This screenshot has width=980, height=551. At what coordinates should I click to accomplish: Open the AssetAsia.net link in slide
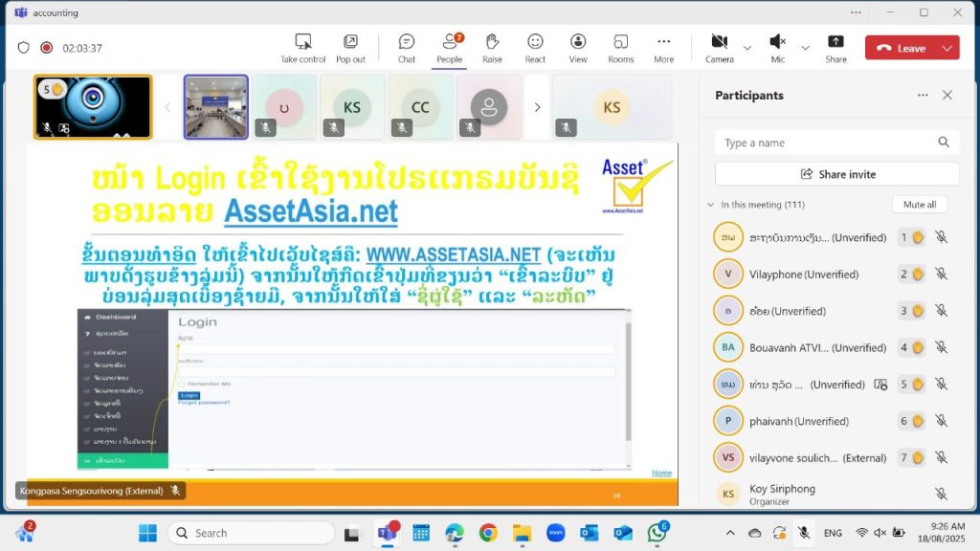311,211
